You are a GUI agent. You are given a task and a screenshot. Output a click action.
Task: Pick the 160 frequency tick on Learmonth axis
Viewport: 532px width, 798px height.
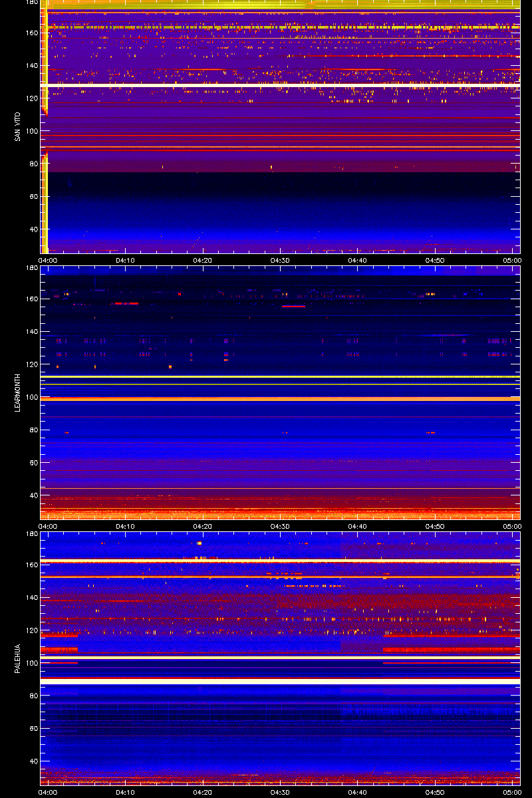pyautogui.click(x=32, y=299)
